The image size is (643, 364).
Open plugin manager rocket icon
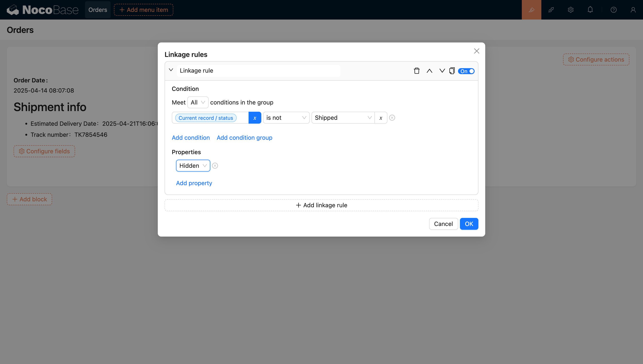pyautogui.click(x=551, y=10)
